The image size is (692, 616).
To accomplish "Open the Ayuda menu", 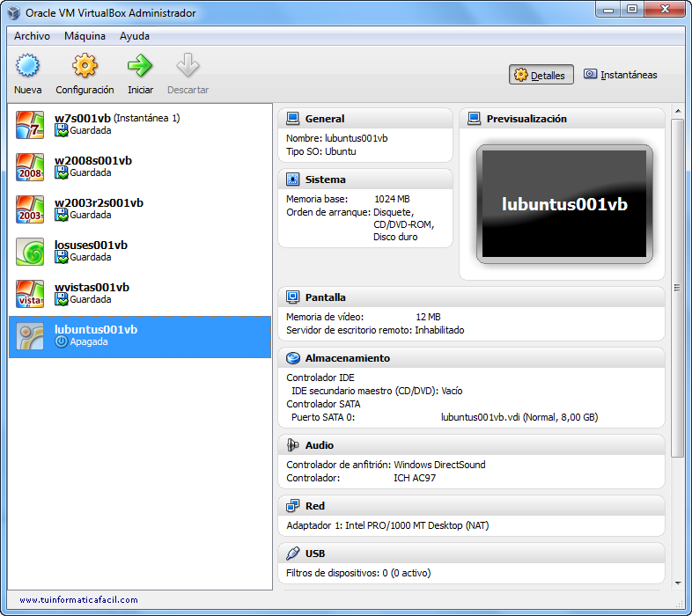I will 135,36.
